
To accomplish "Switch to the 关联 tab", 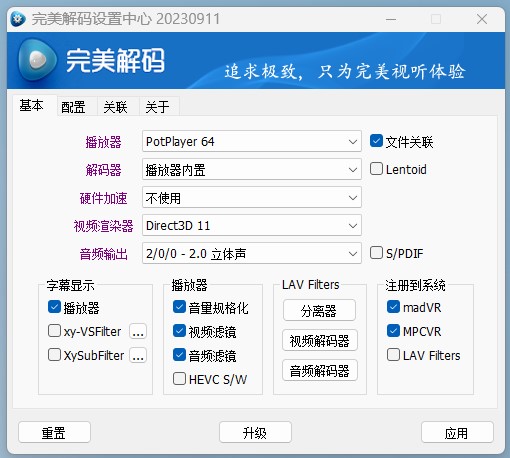I will coord(115,107).
